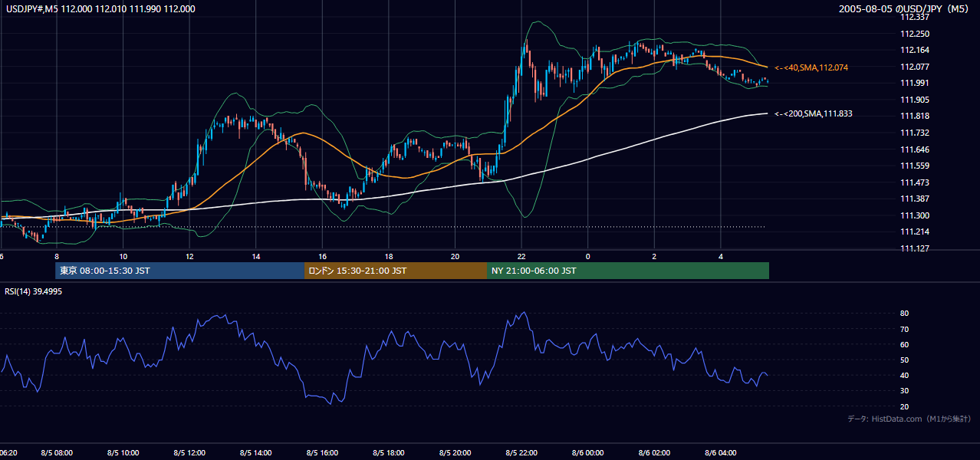This screenshot has width=980, height=460.
Task: Click RSI axis level 50
Action: coord(904,360)
